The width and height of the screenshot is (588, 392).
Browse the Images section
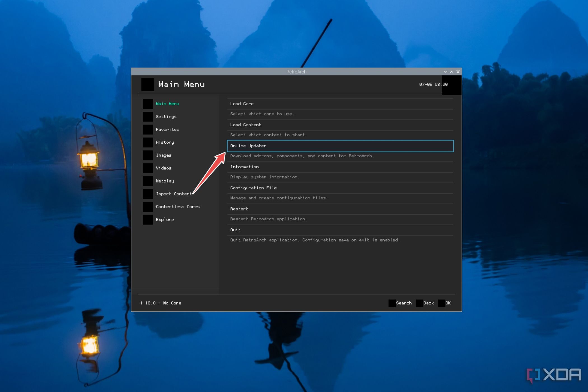pyautogui.click(x=164, y=155)
